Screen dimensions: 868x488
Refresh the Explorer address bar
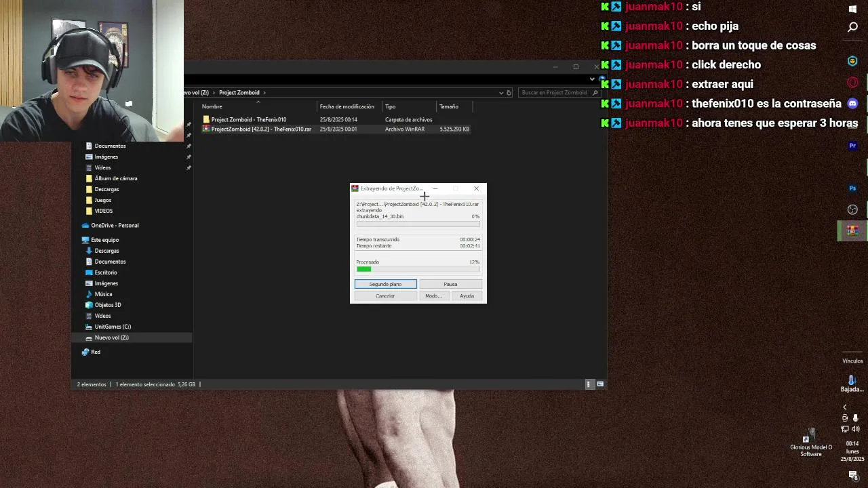pos(509,93)
